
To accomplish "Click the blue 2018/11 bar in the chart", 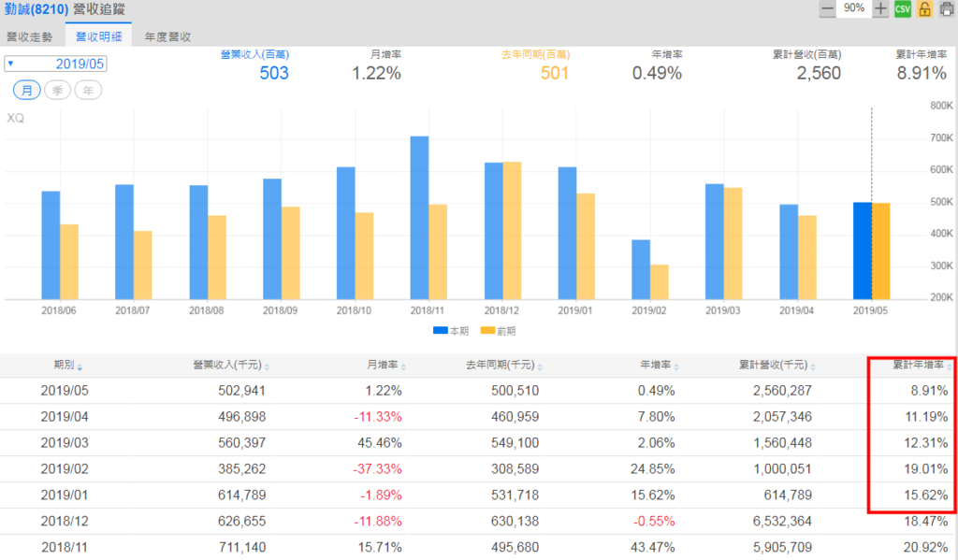I will 420,218.
